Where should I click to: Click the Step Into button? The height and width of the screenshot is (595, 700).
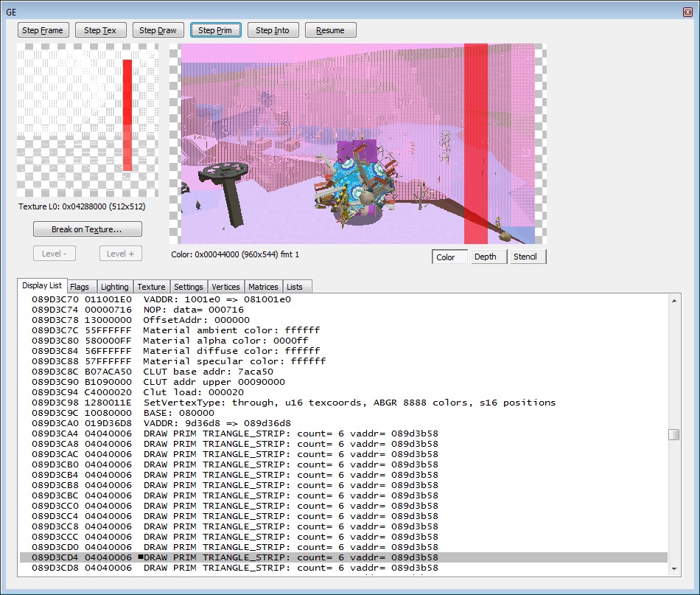(x=273, y=30)
